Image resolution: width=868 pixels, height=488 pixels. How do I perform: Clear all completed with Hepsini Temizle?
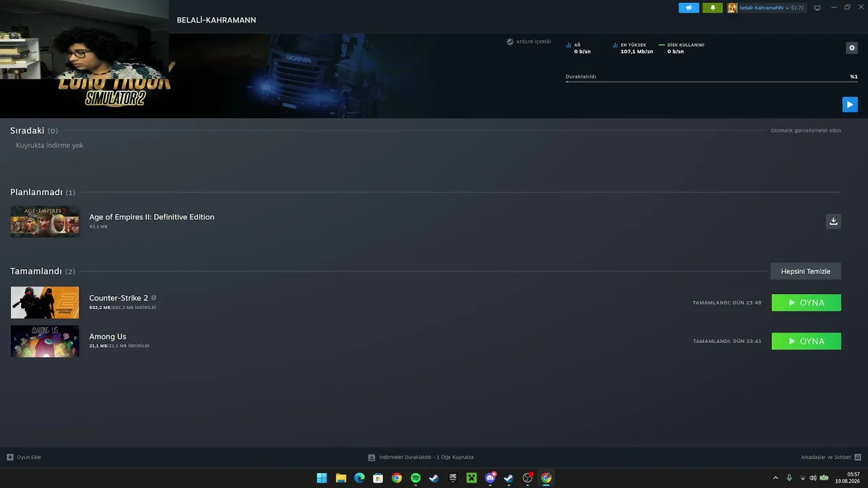806,271
